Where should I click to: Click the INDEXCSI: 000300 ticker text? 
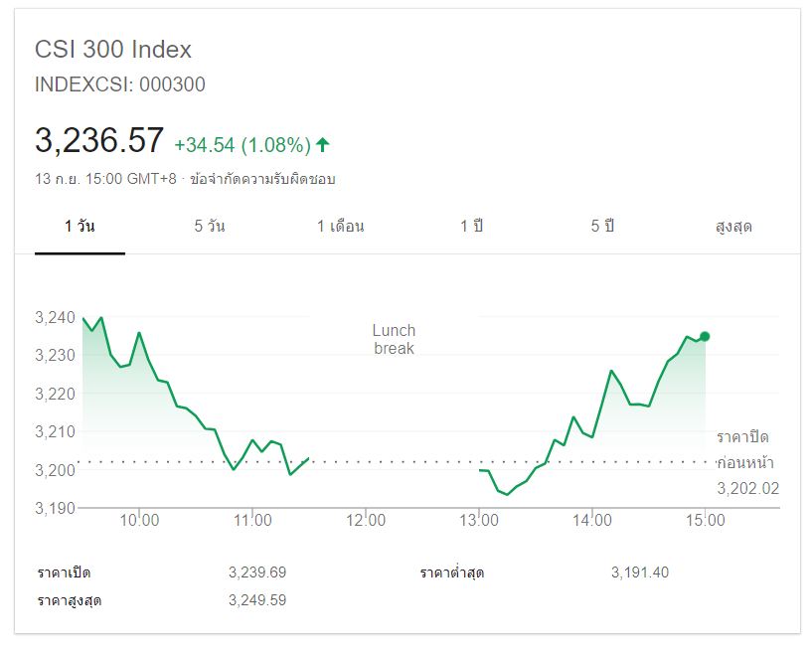pyautogui.click(x=120, y=84)
